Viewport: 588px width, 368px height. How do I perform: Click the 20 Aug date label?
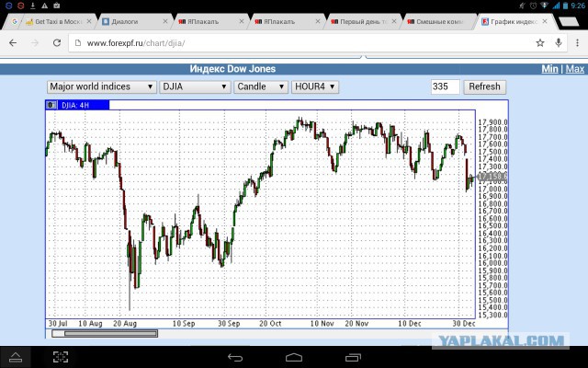tap(125, 323)
